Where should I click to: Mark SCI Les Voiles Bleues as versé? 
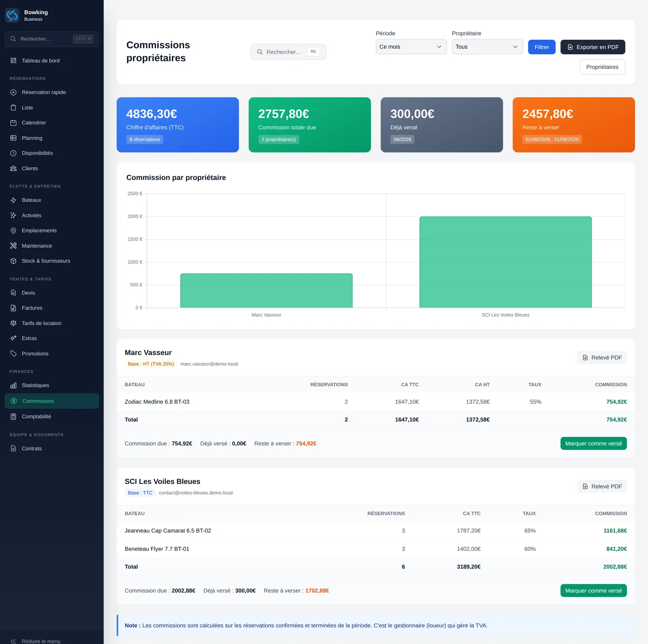tap(593, 591)
